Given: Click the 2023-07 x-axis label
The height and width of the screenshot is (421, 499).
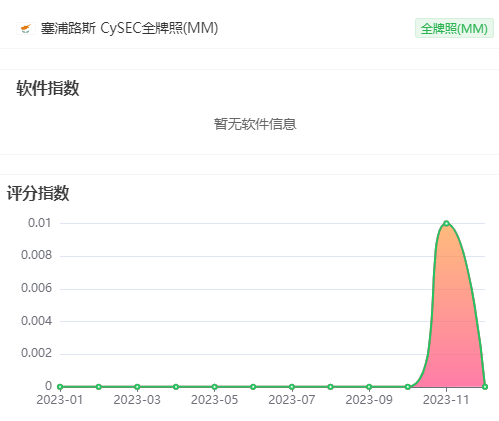Looking at the screenshot, I should click(x=292, y=400).
